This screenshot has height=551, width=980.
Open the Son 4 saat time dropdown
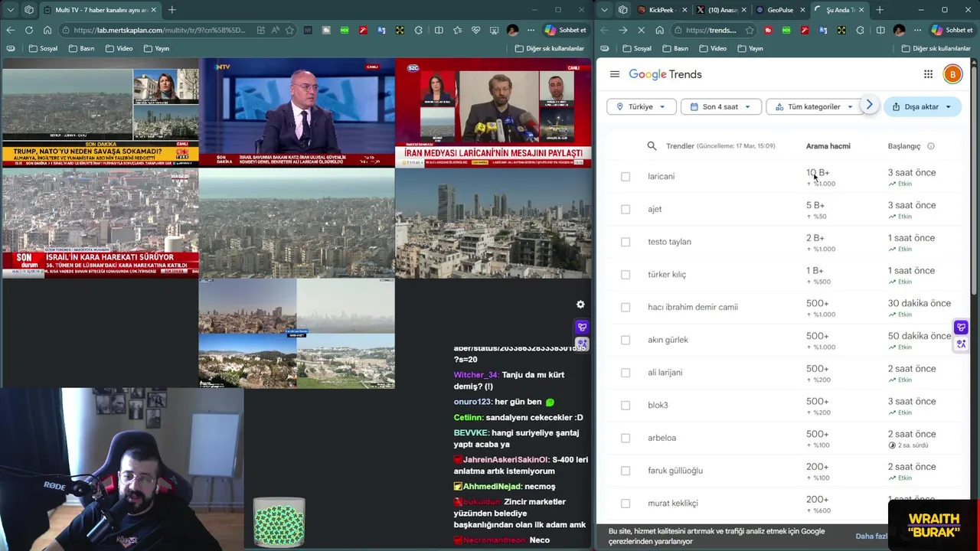point(720,106)
